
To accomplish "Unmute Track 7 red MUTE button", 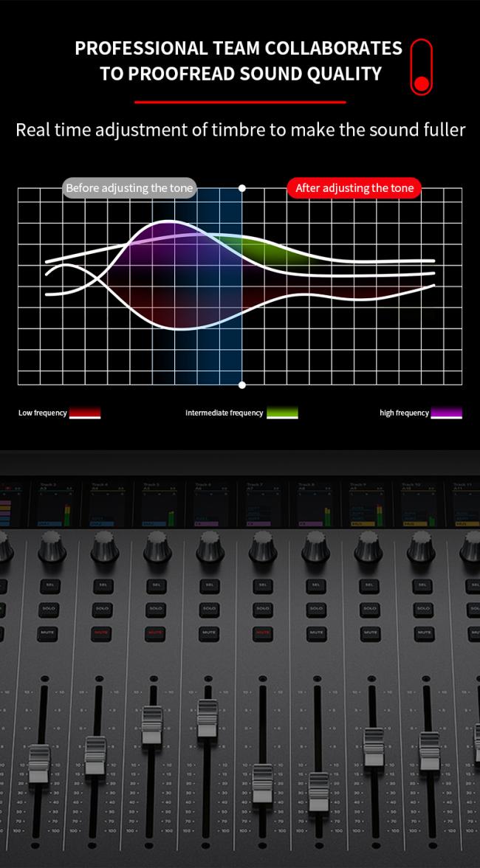I will coord(262,633).
